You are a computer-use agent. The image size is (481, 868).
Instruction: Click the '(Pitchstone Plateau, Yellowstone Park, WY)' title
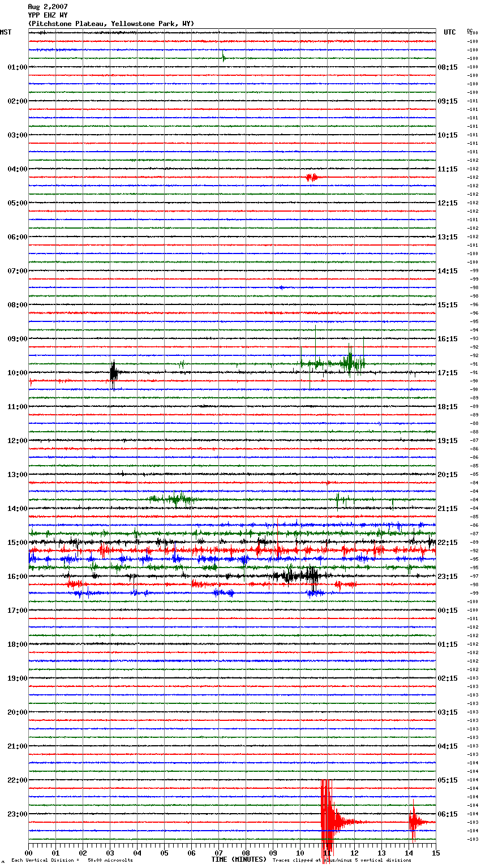click(x=111, y=24)
